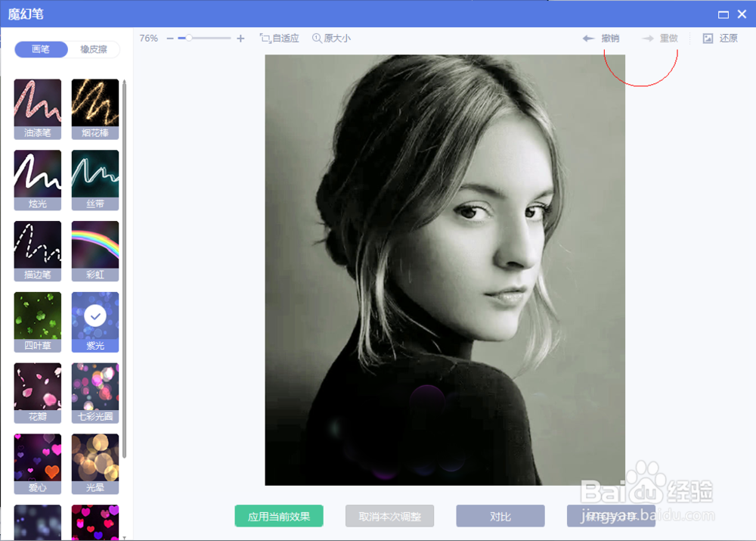This screenshot has height=541, width=756.
Task: Click the portrait photo canvas
Action: [x=445, y=270]
